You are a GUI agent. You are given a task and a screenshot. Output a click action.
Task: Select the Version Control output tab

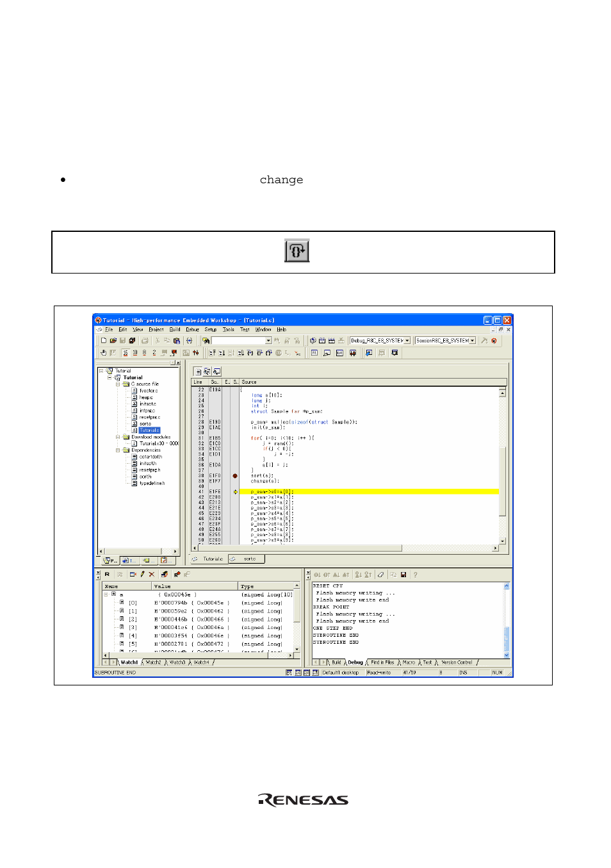[457, 662]
